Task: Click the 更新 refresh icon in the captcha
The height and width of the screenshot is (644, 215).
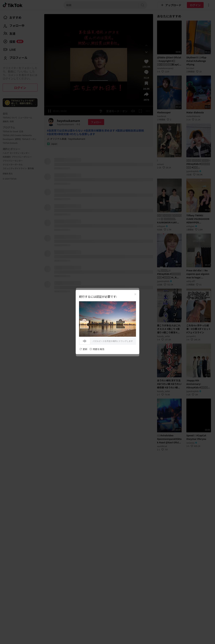Action: tap(83, 349)
